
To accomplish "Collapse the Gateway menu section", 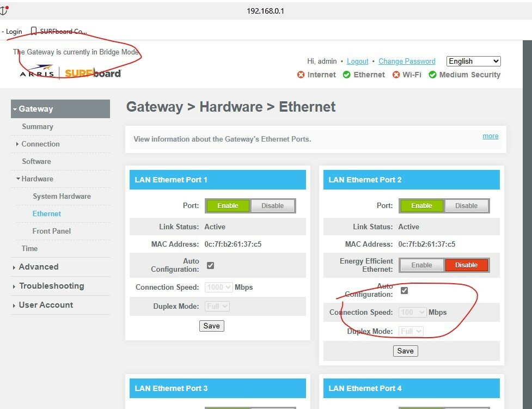I will 60,109.
